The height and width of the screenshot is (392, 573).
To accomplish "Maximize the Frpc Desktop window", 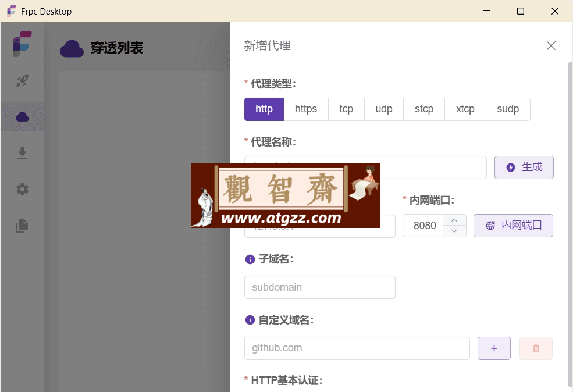I will (521, 11).
